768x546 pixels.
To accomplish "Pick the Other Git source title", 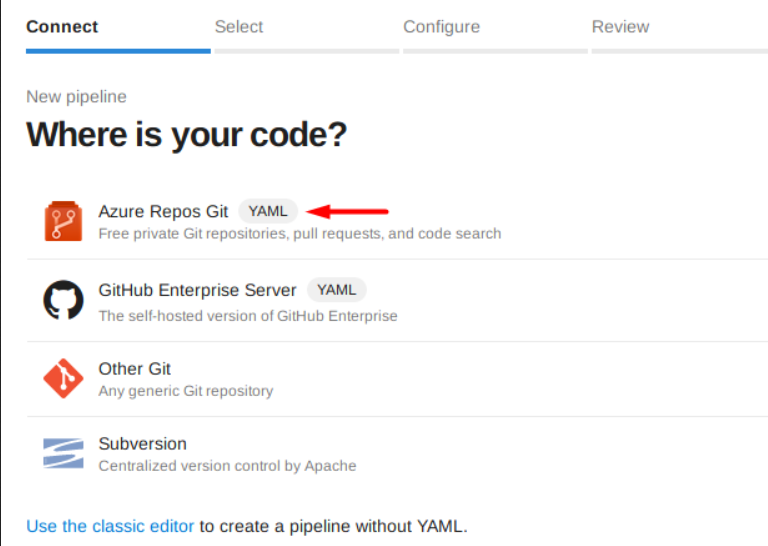I will click(x=135, y=369).
